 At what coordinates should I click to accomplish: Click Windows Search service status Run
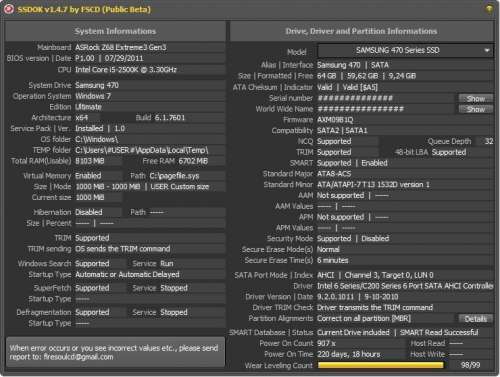click(x=167, y=264)
